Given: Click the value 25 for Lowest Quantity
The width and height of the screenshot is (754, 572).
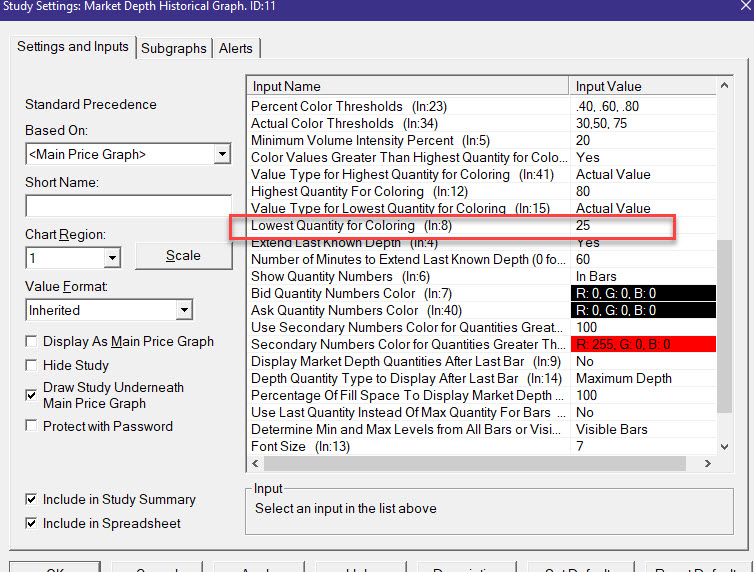Looking at the screenshot, I should tap(583, 225).
